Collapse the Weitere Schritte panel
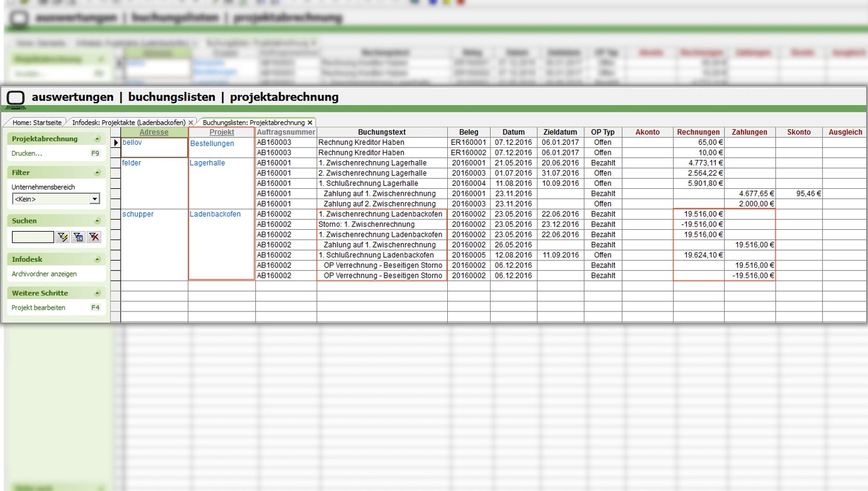Image resolution: width=868 pixels, height=491 pixels. pos(97,293)
